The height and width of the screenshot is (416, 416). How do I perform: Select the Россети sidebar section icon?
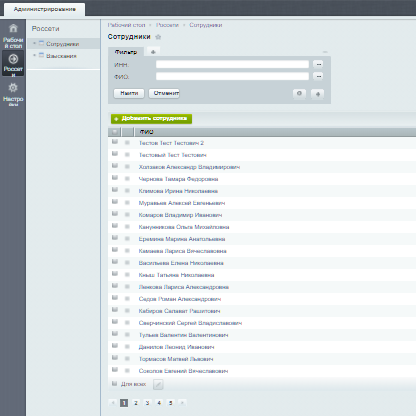coord(13,59)
